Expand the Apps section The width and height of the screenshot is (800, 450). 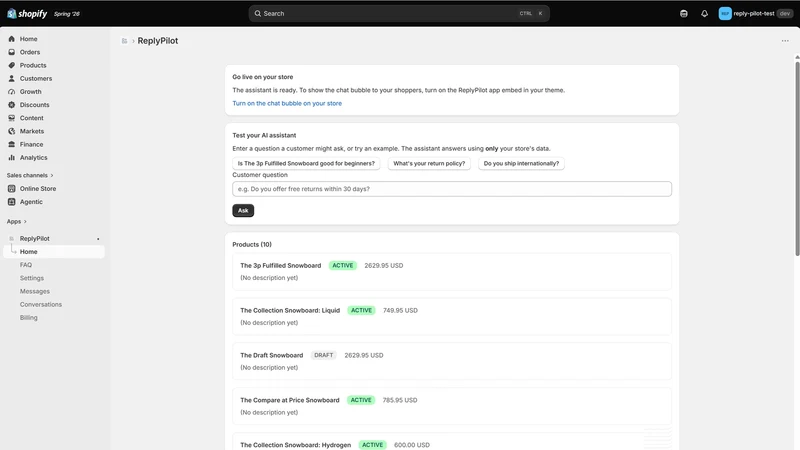[17, 221]
